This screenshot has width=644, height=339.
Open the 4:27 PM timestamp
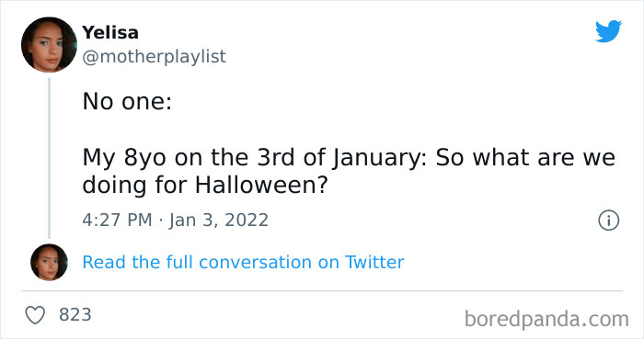tap(117, 220)
